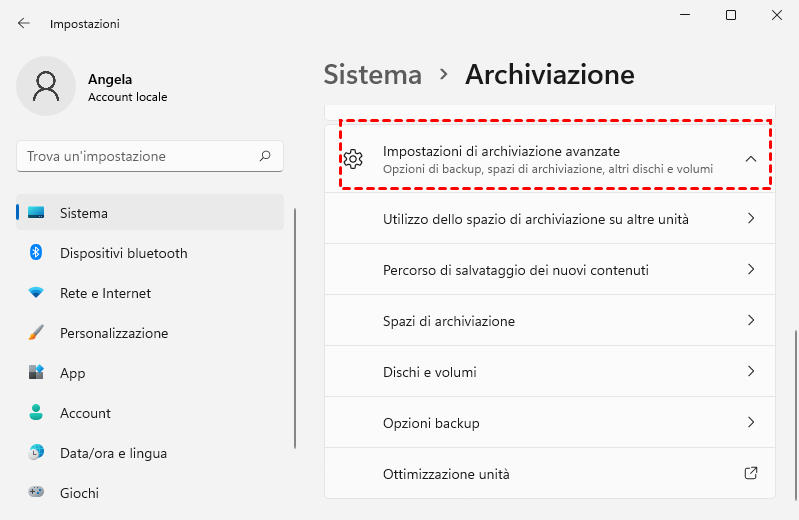Click the back arrow icon
799x520 pixels.
[x=24, y=23]
